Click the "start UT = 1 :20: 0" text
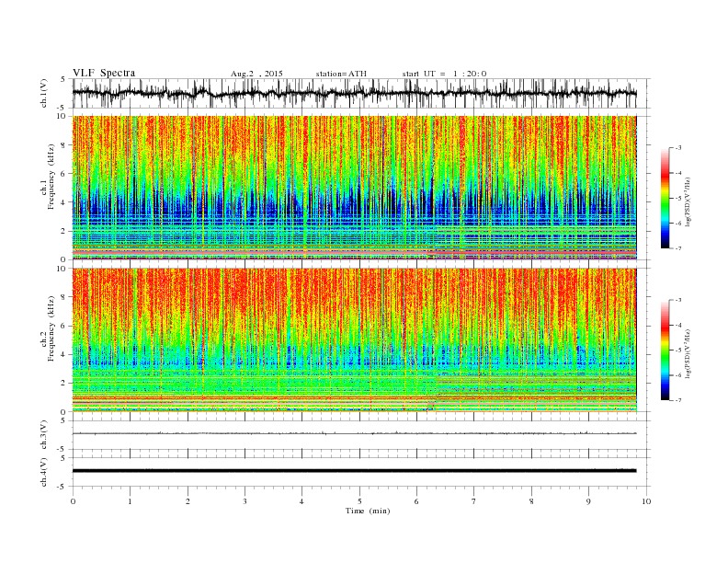Image resolution: width=728 pixels, height=563 pixels. [x=444, y=74]
